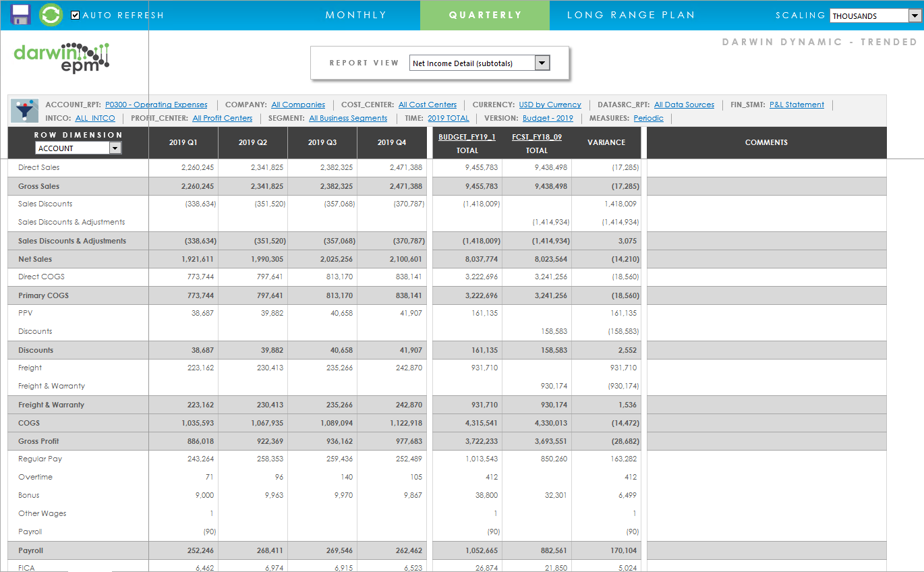
Task: Click the Net Sales comments cell
Action: coord(766,259)
